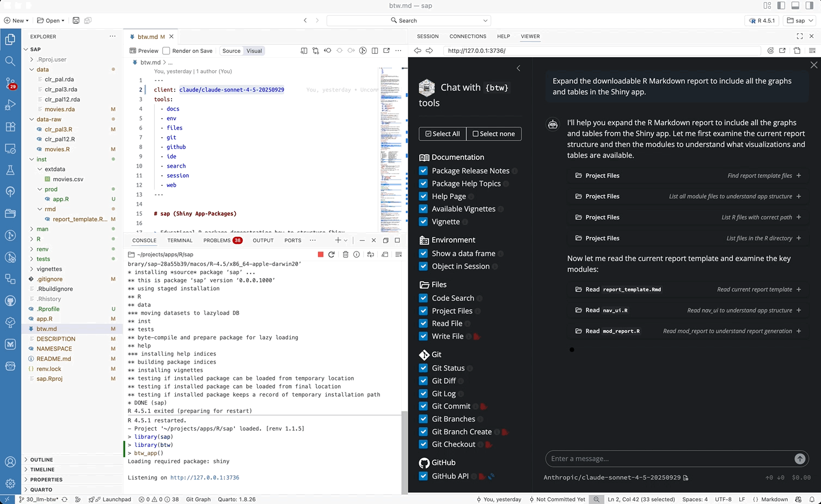The width and height of the screenshot is (821, 504).
Task: Click the Select All tools button
Action: (x=443, y=134)
